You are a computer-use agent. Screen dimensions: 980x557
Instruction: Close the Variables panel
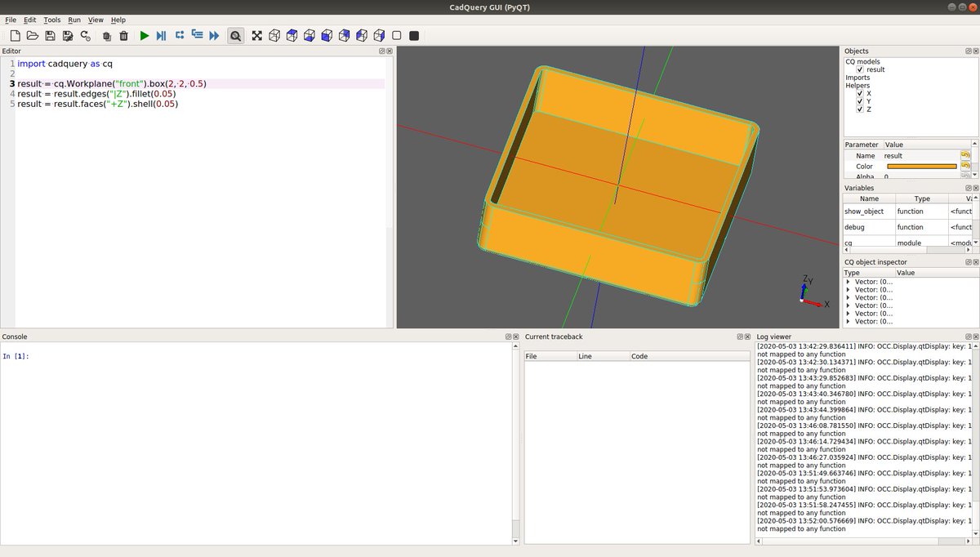[975, 188]
